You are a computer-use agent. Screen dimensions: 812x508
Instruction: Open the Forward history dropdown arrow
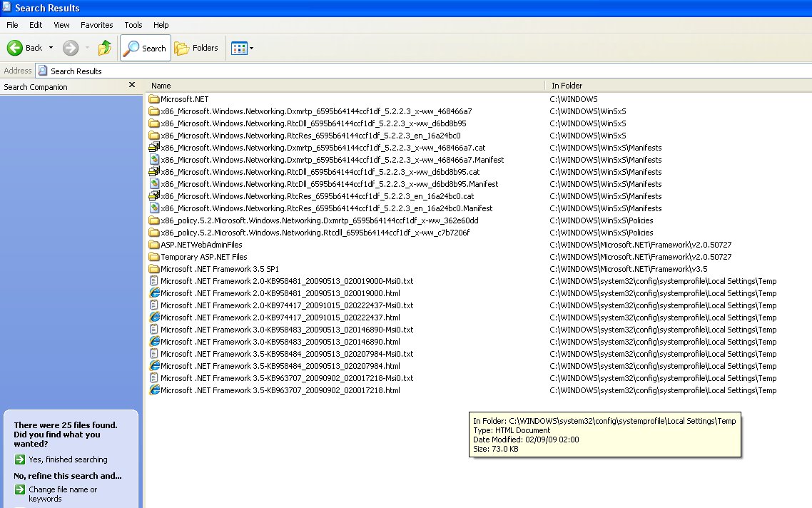click(x=87, y=48)
